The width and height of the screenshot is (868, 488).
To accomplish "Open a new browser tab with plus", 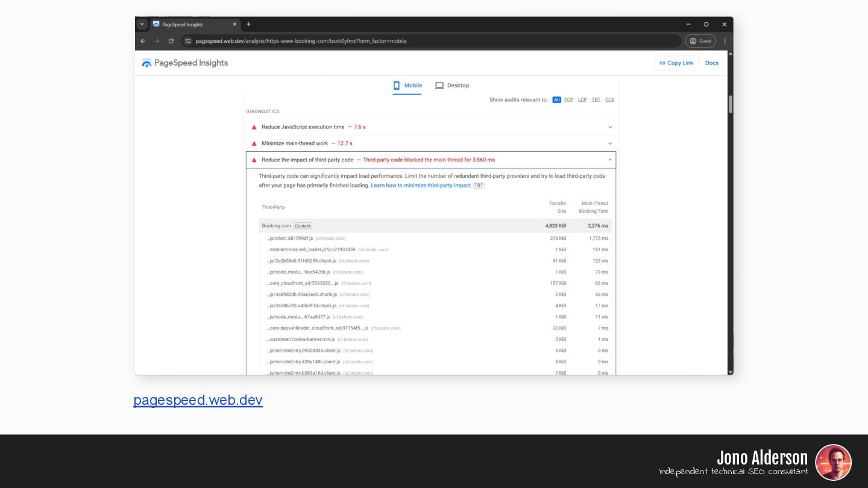I will tap(248, 24).
